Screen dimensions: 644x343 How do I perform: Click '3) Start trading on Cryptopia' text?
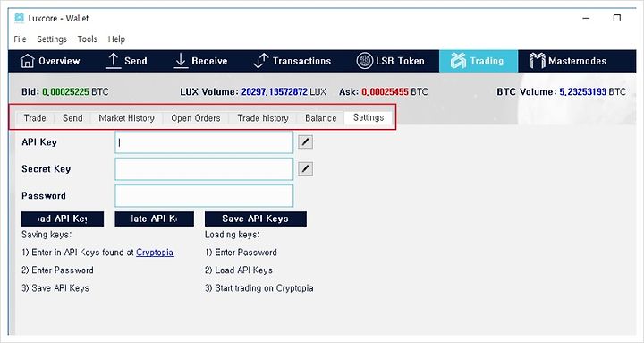tap(259, 287)
